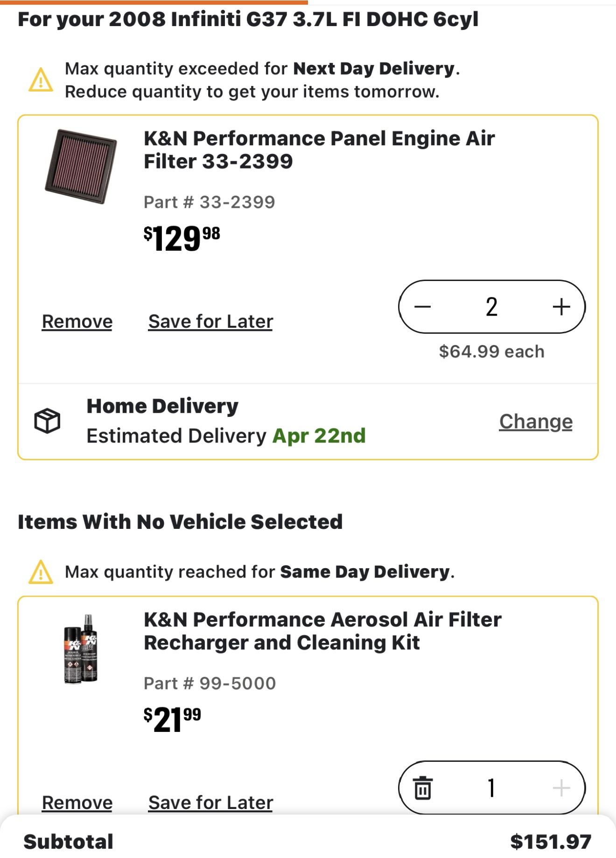The height and width of the screenshot is (858, 616).
Task: Save the air filter for later
Action: point(210,321)
